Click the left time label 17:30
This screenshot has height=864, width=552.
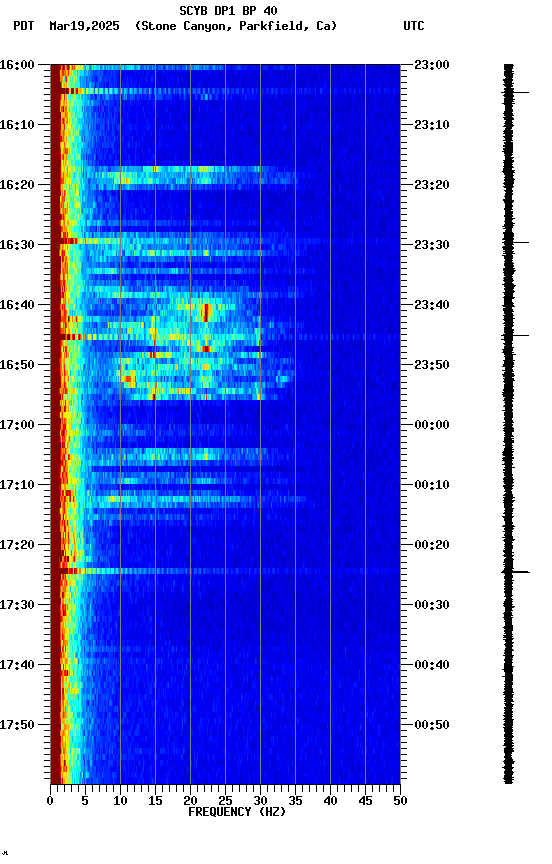[x=17, y=605]
